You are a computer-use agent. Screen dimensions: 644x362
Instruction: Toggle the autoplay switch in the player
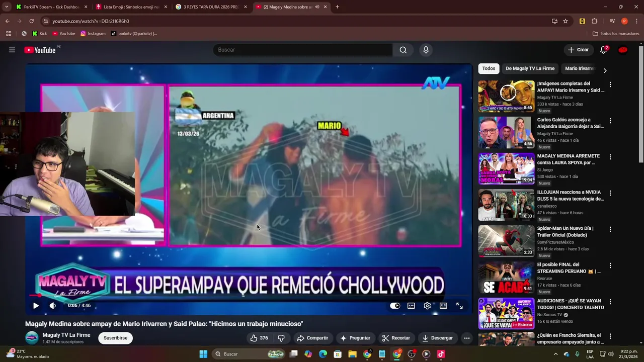(395, 305)
